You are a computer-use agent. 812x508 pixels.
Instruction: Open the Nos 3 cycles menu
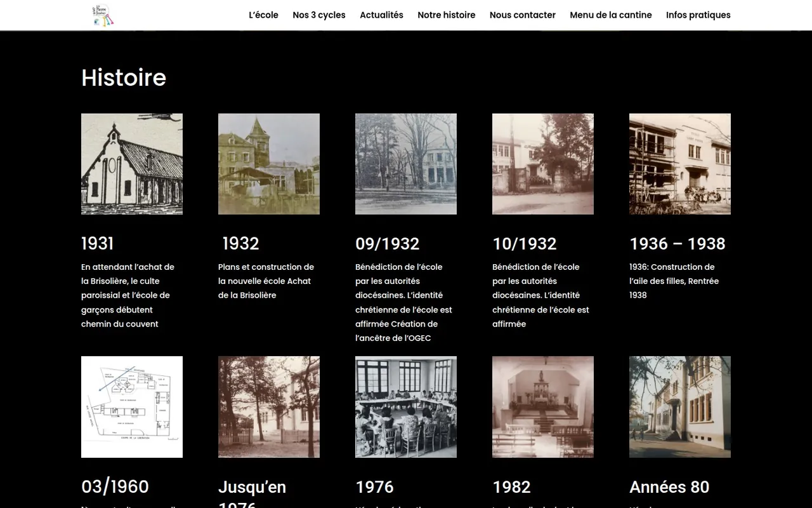coord(319,15)
